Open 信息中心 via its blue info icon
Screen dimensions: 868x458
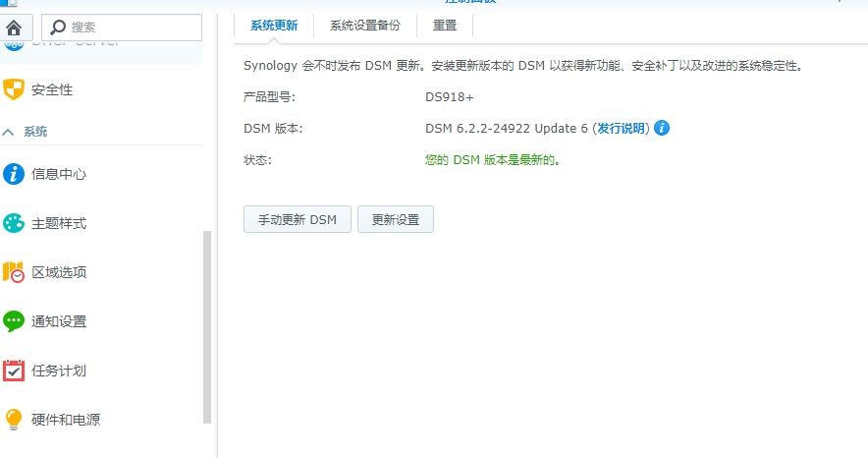(x=14, y=175)
